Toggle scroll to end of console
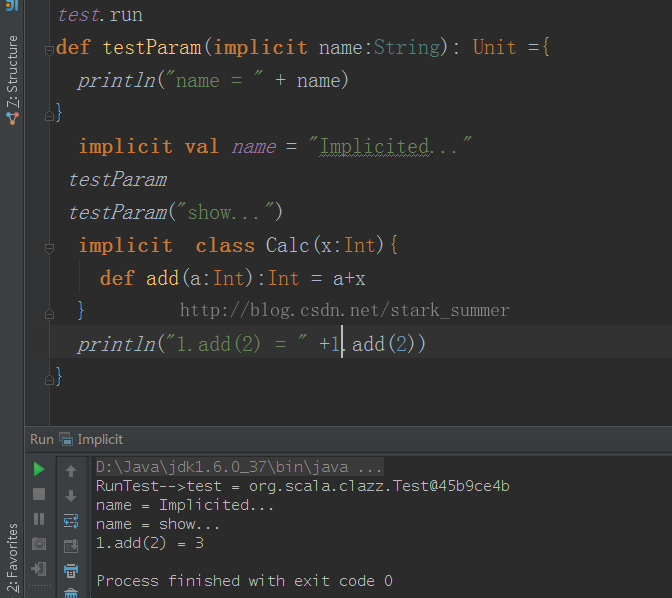 point(71,546)
